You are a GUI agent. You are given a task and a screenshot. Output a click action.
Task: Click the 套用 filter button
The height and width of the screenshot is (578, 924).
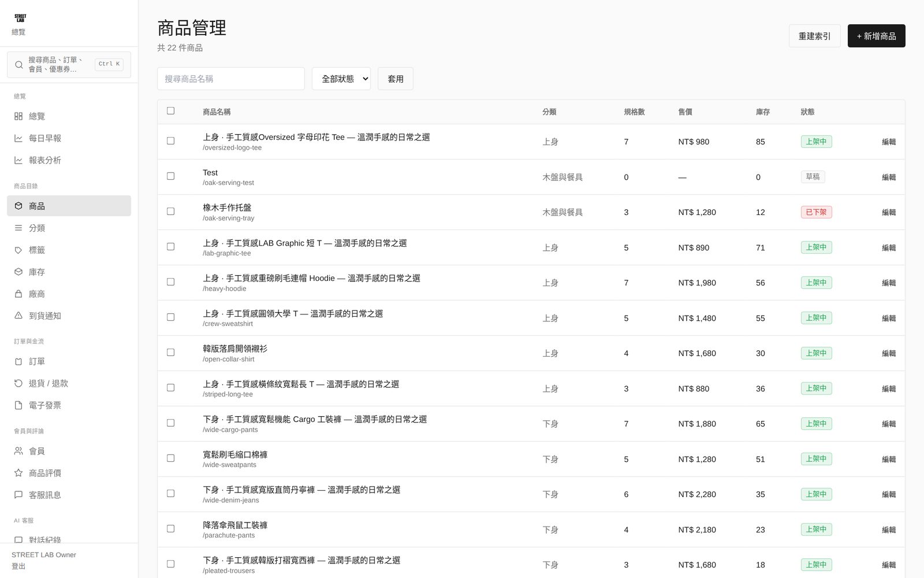click(396, 79)
